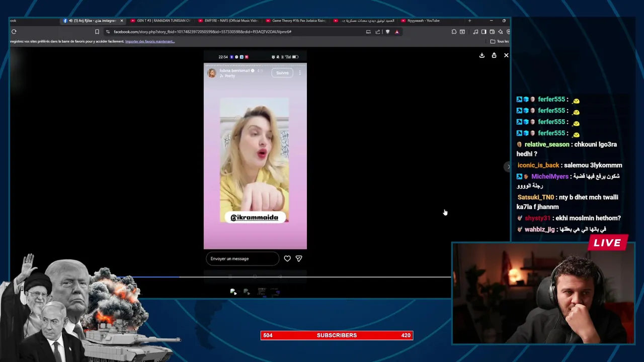The width and height of the screenshot is (644, 362).
Task: Click the Leo AI sparkle icon in toolbar
Action: click(x=500, y=32)
